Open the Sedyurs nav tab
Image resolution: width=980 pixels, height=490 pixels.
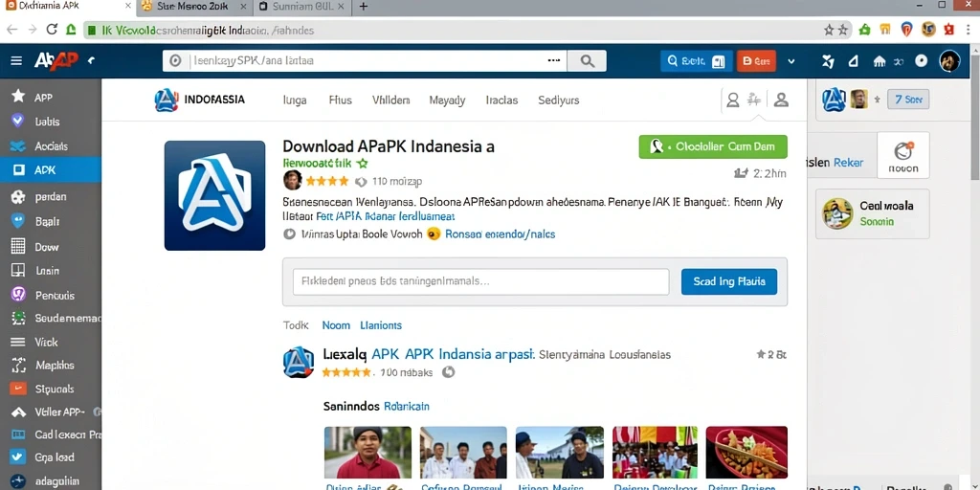tap(558, 100)
